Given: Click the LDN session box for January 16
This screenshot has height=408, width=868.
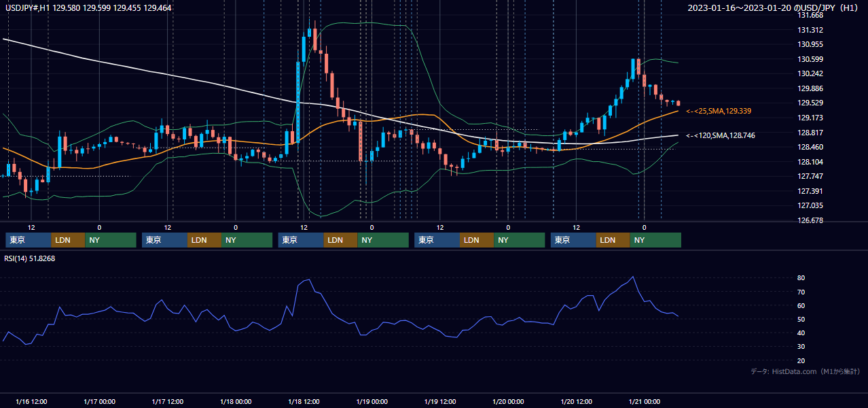Looking at the screenshot, I should pyautogui.click(x=68, y=240).
